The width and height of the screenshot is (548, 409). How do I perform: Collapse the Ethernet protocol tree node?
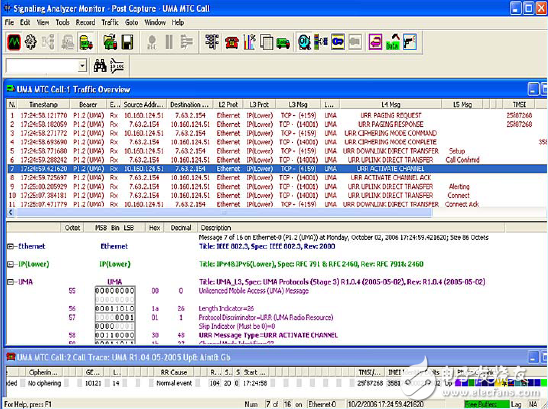(10, 246)
